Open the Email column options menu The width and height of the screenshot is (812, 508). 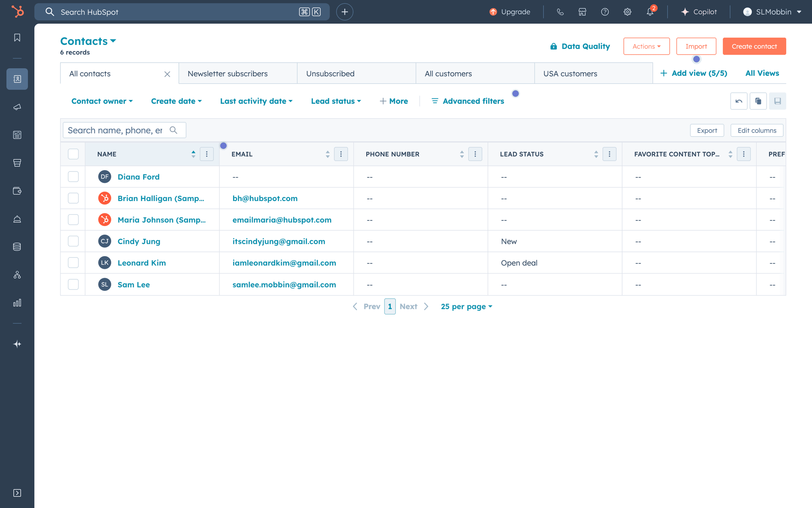click(341, 154)
